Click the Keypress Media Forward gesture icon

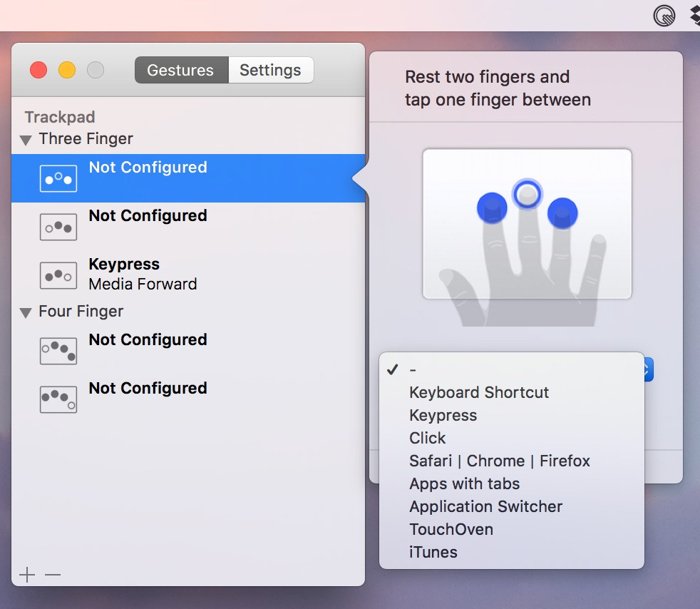point(58,275)
